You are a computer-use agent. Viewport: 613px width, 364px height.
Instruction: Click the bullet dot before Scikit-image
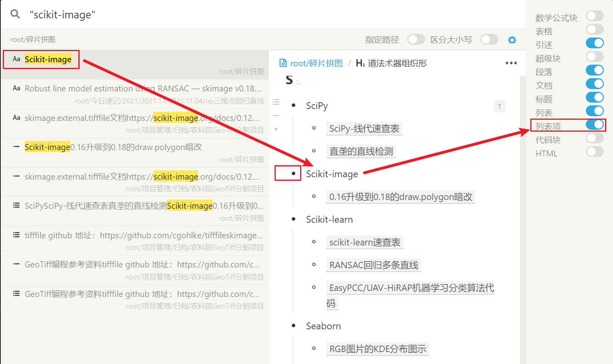pos(294,174)
